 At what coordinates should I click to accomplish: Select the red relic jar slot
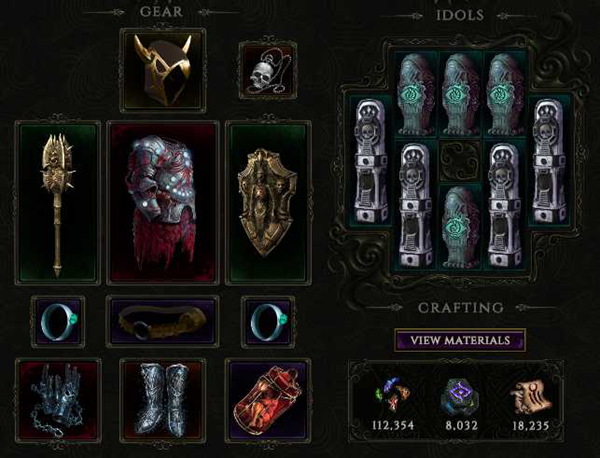(268, 400)
